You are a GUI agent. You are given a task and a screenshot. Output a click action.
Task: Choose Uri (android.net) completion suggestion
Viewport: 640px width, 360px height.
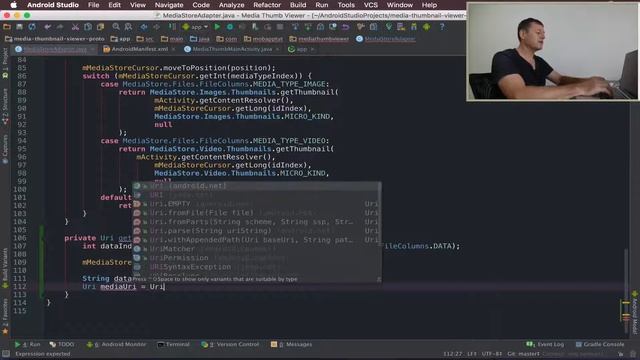point(257,186)
